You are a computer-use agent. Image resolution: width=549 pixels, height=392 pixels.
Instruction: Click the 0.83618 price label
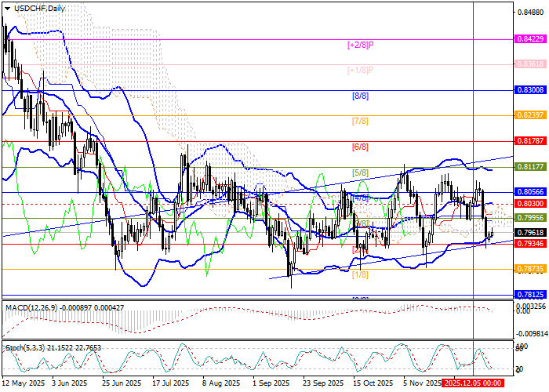point(530,64)
